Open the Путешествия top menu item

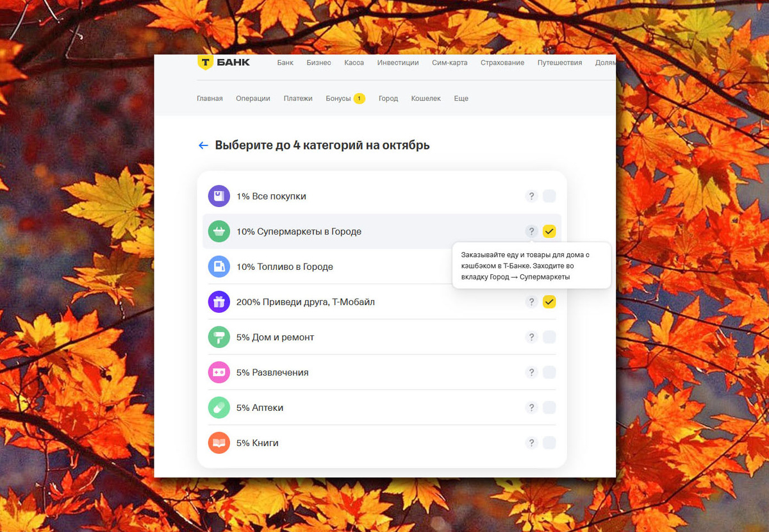point(559,63)
